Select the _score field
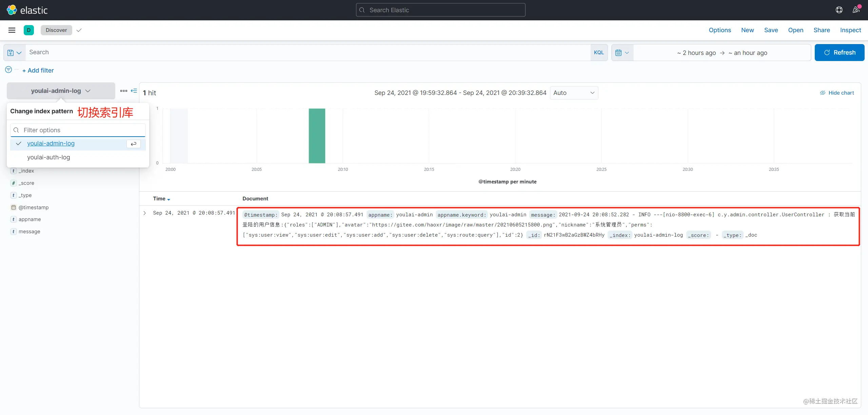 pos(26,183)
